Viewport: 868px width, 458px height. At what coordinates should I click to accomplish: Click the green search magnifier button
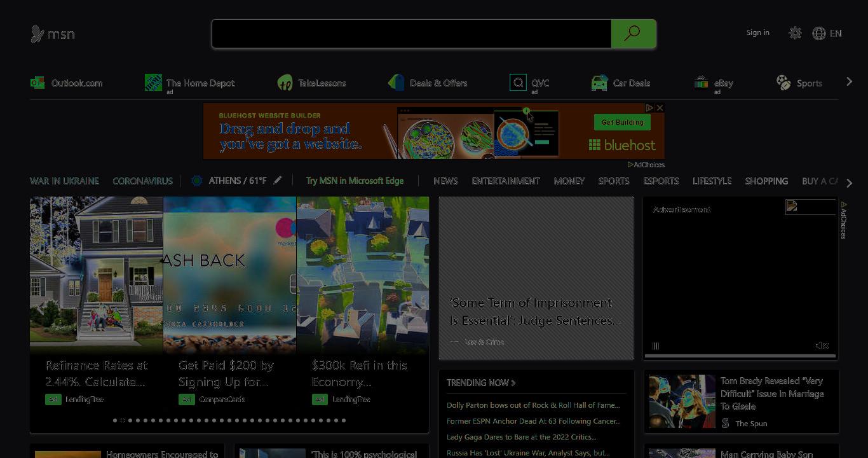click(633, 34)
